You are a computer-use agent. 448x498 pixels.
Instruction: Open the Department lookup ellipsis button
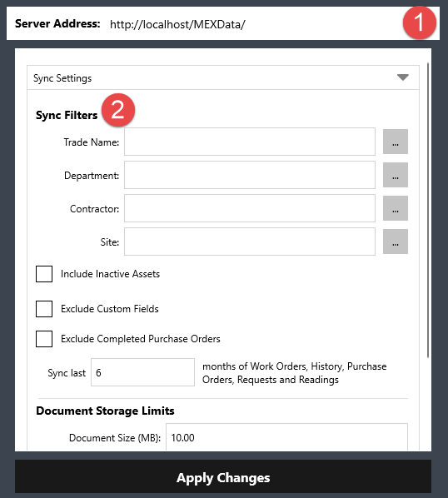(x=396, y=175)
